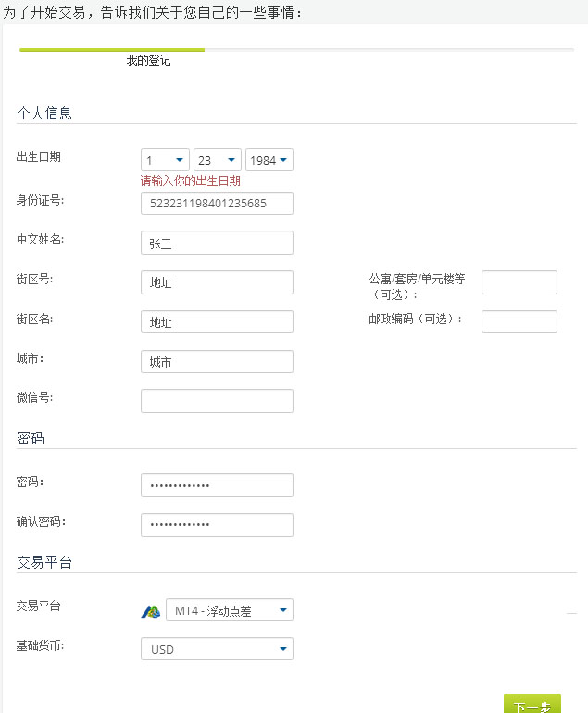Image resolution: width=588 pixels, height=713 pixels.
Task: Click the MT4 platform logo icon
Action: [151, 611]
